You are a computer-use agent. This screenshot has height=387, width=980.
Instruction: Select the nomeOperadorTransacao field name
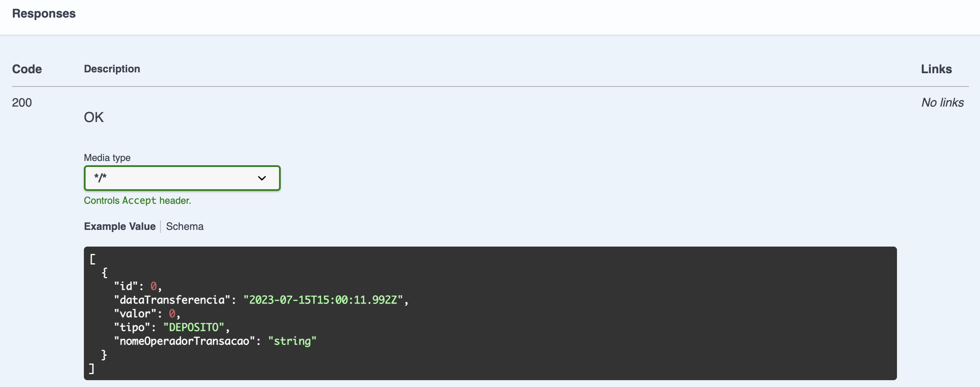point(184,341)
